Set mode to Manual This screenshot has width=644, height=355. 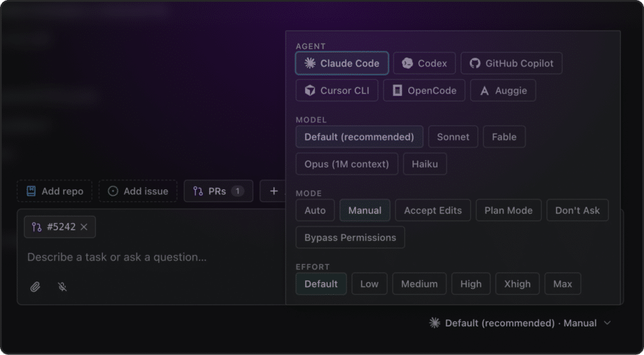[365, 210]
